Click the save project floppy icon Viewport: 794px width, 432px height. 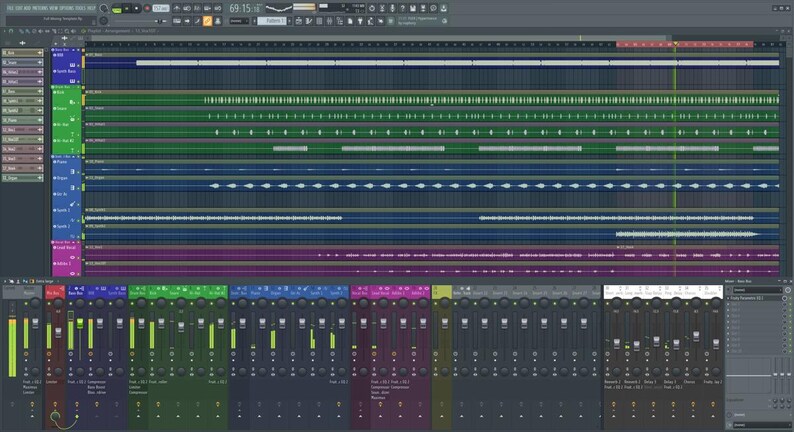413,8
